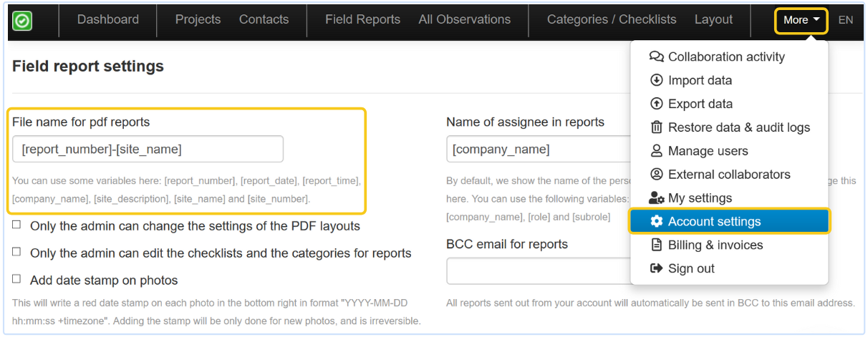
Task: Go to the Dashboard page
Action: pyautogui.click(x=108, y=20)
